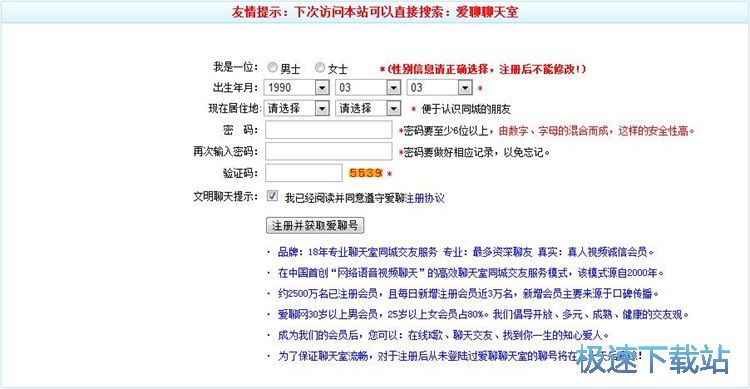This screenshot has width=750, height=389.
Task: Click the 我是一位 label
Action: 235,67
